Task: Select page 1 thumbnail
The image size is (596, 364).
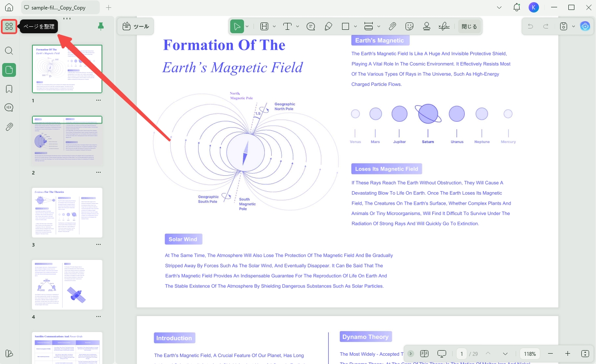Action: click(x=67, y=69)
